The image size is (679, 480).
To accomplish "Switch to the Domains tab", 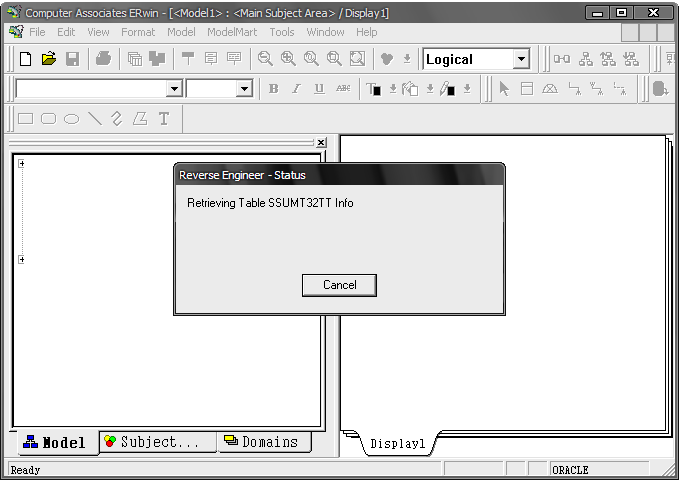I will pos(265,442).
